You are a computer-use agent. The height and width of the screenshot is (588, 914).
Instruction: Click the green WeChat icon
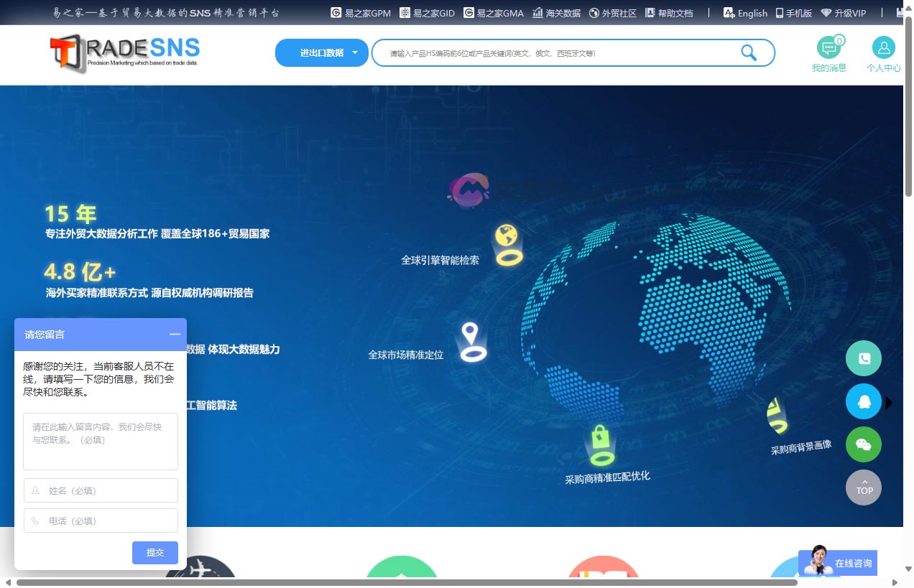coord(863,445)
